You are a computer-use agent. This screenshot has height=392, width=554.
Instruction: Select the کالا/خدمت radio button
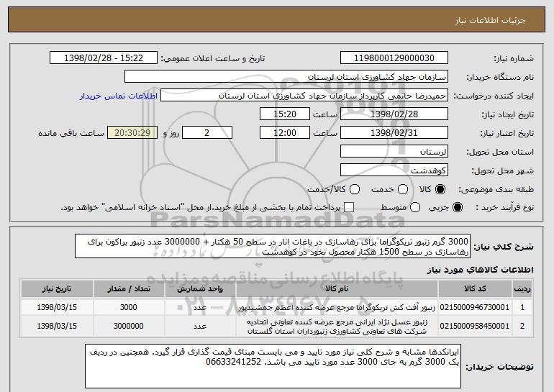click(355, 189)
